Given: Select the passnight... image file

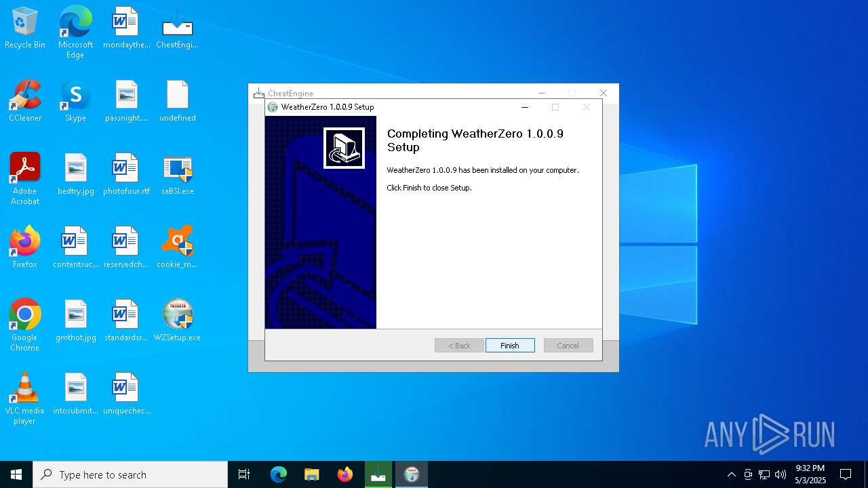Looking at the screenshot, I should (x=126, y=101).
